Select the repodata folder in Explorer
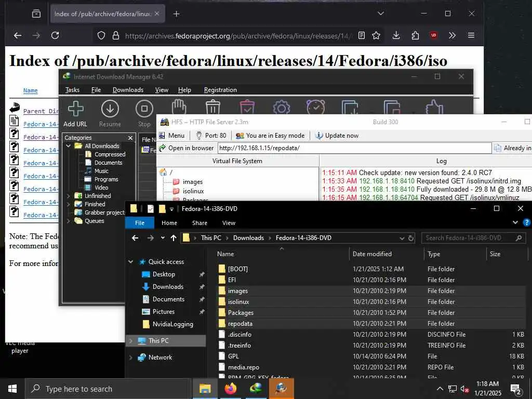532x399 pixels. click(x=240, y=324)
